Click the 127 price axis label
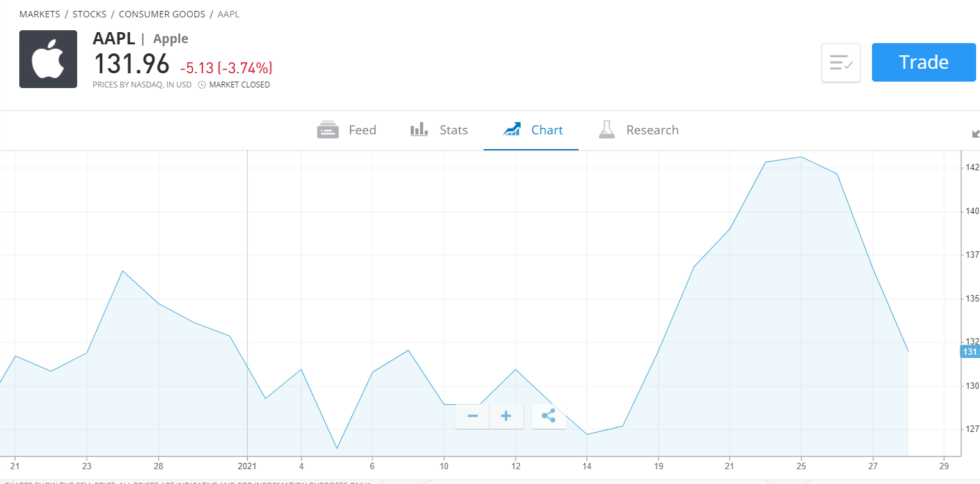The image size is (980, 484). coord(972,429)
